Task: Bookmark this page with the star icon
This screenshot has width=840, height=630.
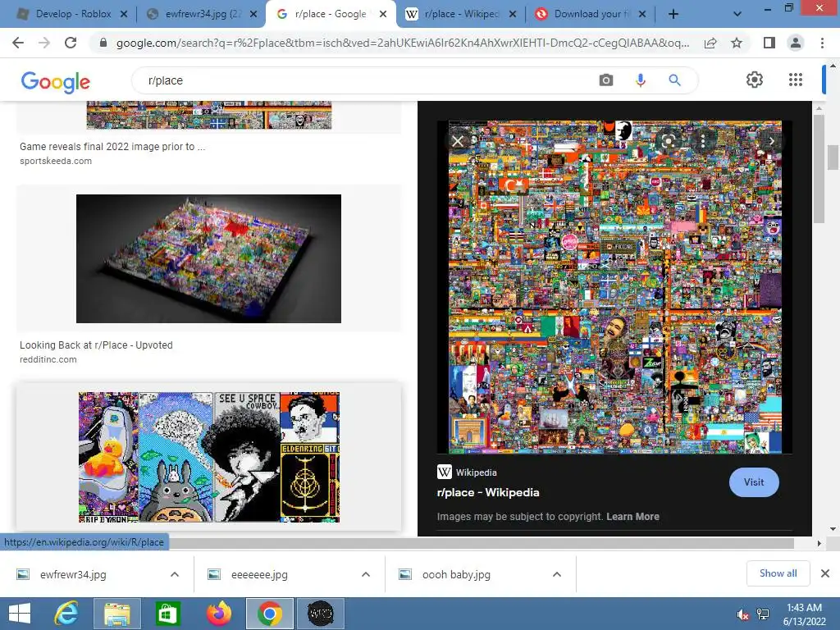Action: pyautogui.click(x=737, y=43)
